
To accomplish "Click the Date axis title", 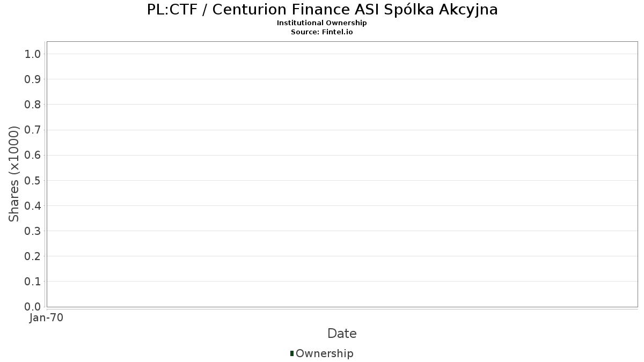I will point(342,334).
